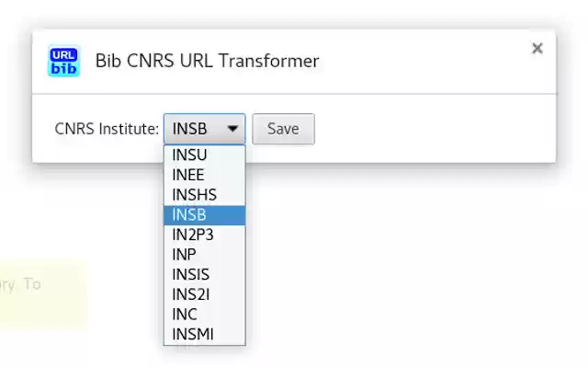Click the Bib CNRS URL Transformer logo icon
This screenshot has height=368, width=588.
point(63,61)
